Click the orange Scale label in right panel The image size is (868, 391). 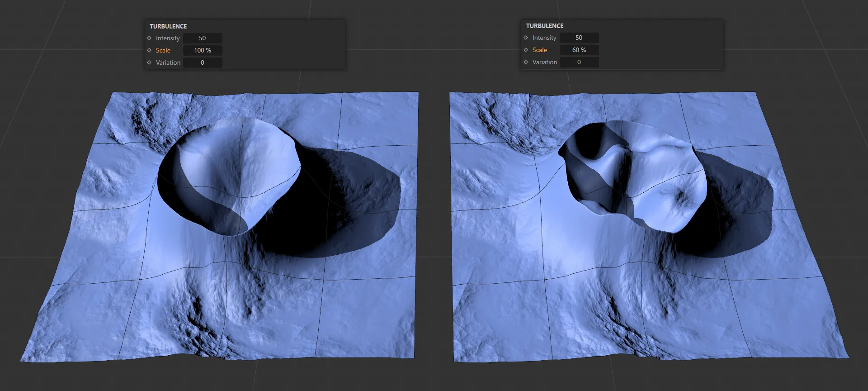[x=540, y=50]
